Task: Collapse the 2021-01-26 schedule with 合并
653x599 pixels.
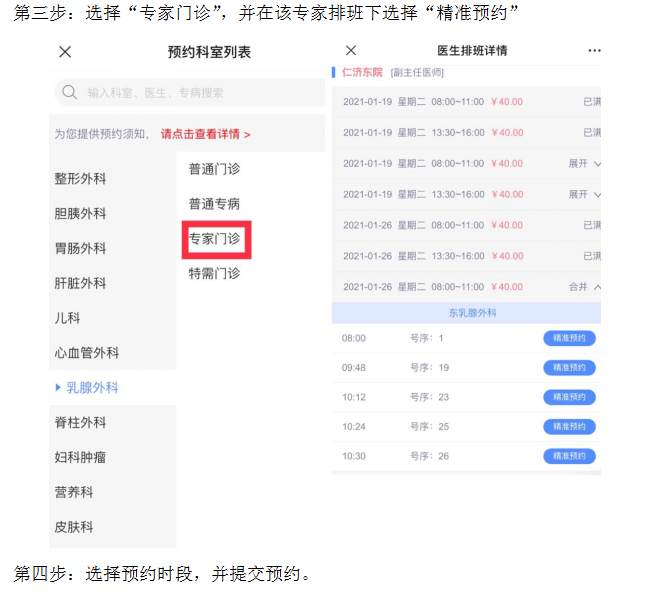Action: [584, 287]
